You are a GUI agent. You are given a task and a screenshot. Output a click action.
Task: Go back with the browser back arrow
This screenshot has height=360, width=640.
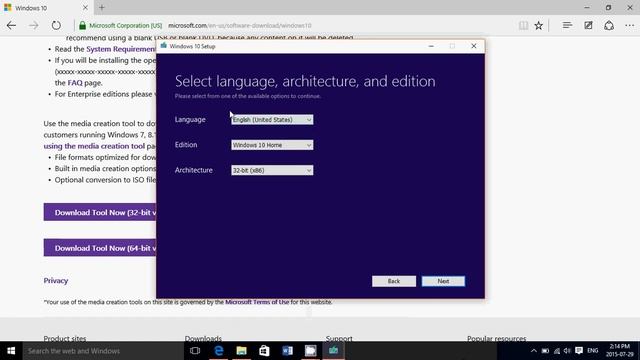(11, 25)
